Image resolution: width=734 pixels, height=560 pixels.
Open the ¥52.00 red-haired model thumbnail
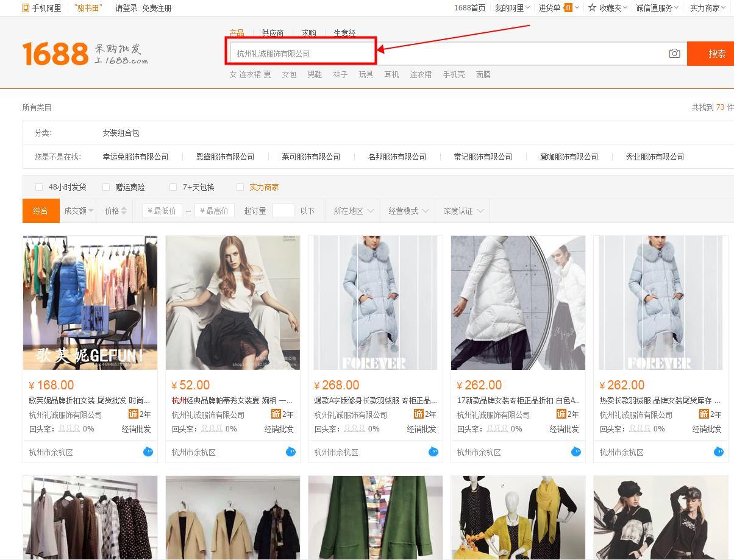(x=233, y=303)
